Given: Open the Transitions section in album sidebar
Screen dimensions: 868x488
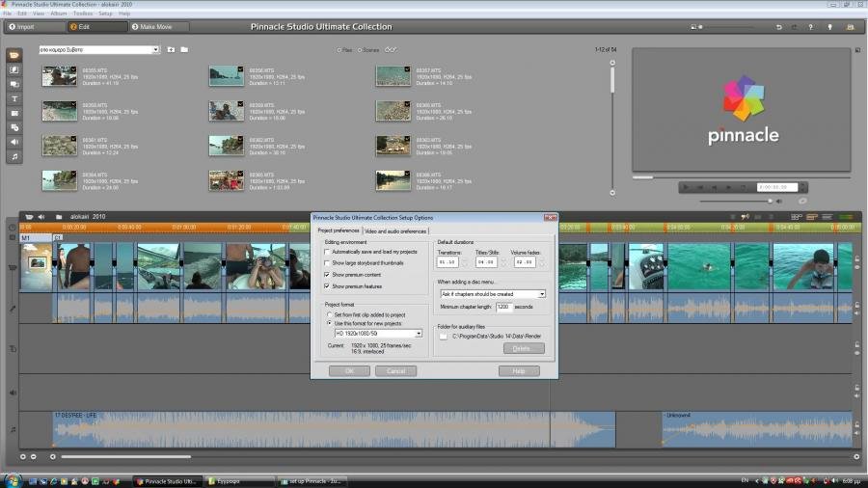Looking at the screenshot, I should tap(14, 69).
